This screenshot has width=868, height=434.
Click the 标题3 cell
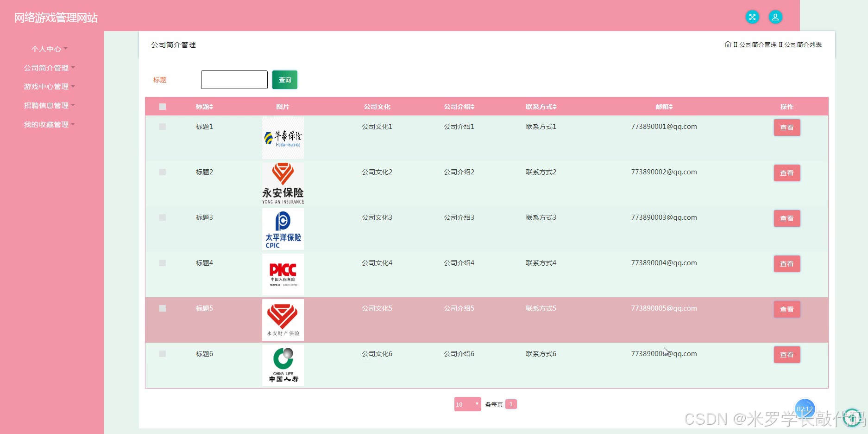click(204, 217)
